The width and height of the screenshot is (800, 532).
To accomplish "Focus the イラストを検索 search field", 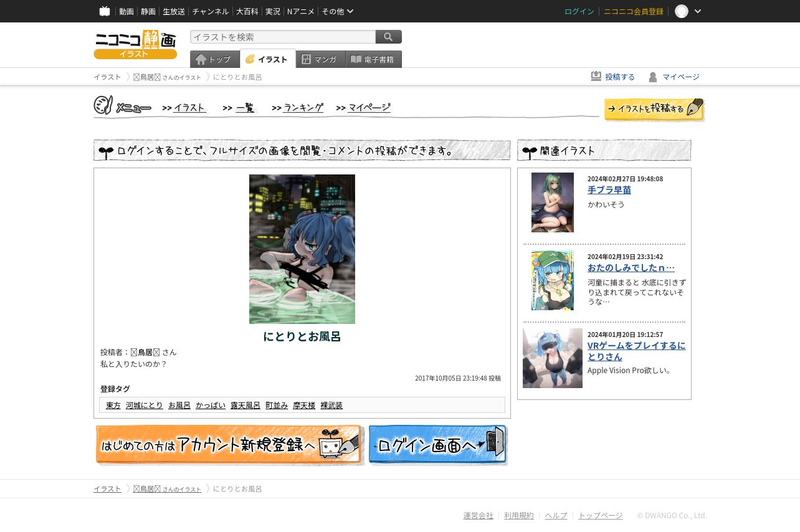I will pyautogui.click(x=283, y=37).
